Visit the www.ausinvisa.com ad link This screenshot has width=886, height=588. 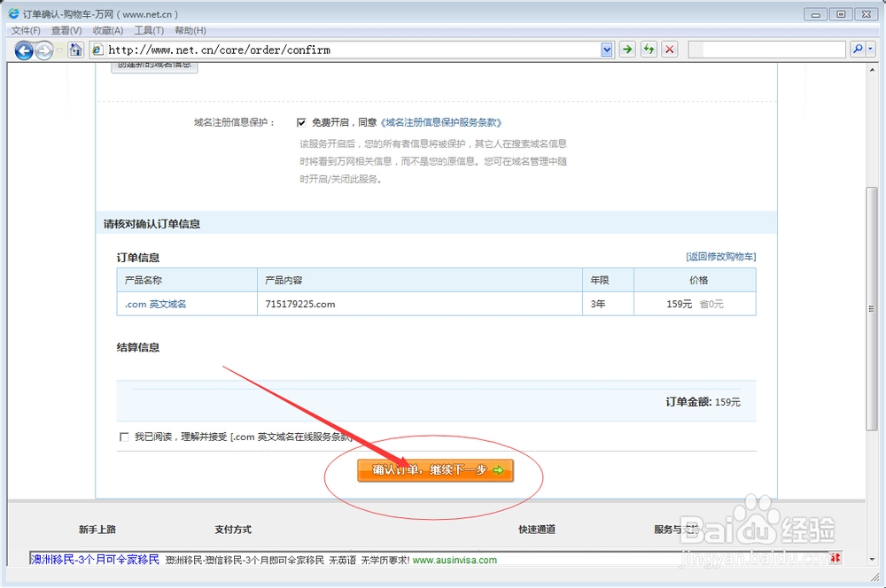pos(455,561)
